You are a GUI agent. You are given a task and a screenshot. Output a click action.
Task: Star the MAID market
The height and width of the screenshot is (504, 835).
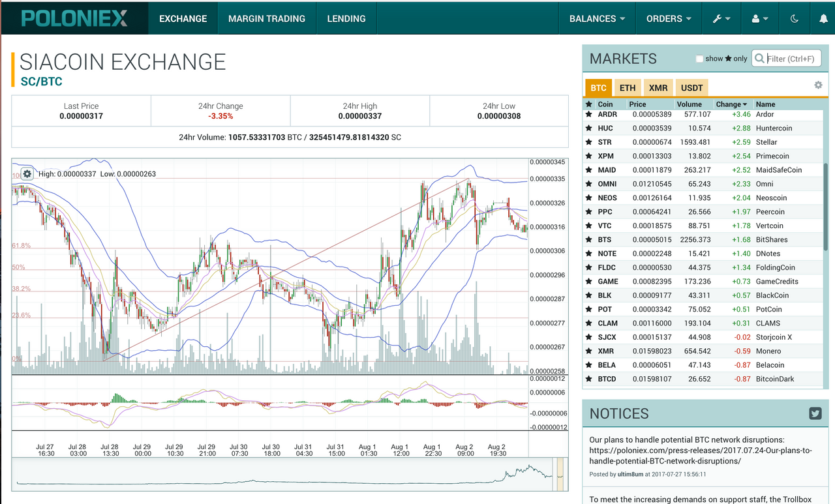coord(589,170)
